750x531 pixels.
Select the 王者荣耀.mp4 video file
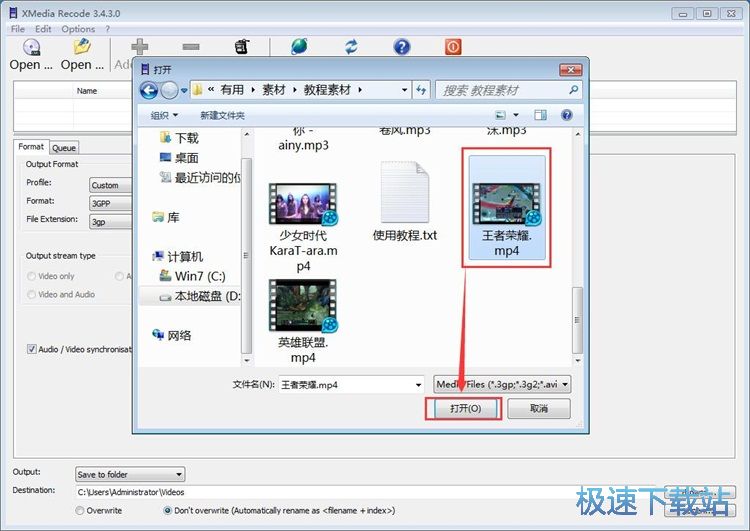507,208
